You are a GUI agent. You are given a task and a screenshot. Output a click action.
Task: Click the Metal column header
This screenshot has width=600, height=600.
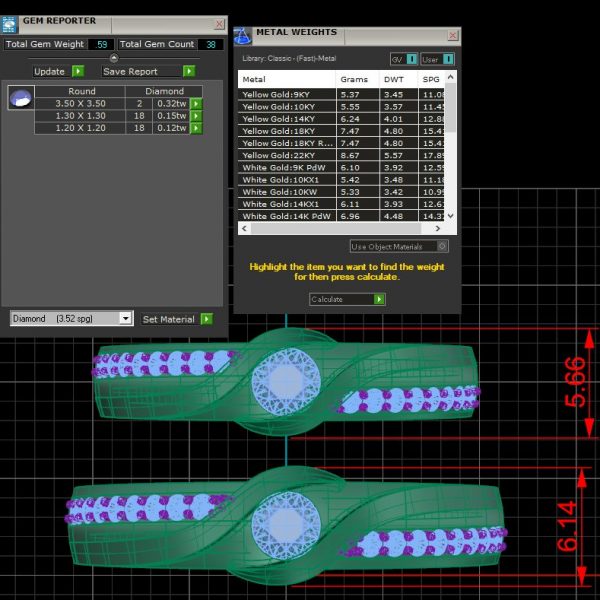(x=287, y=79)
